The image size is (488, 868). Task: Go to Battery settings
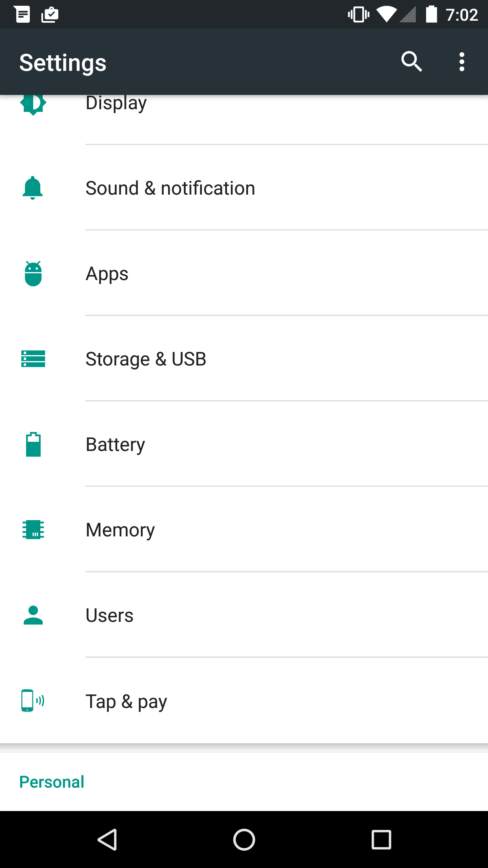click(115, 445)
